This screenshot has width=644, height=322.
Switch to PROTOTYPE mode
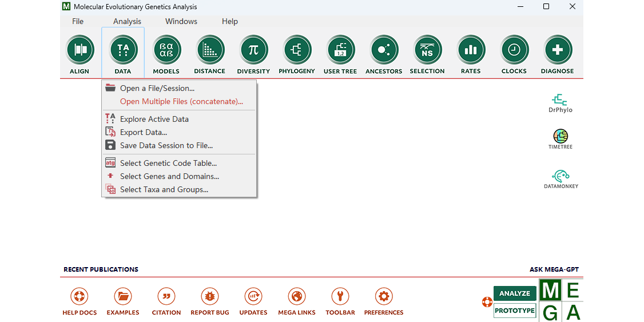(x=515, y=311)
